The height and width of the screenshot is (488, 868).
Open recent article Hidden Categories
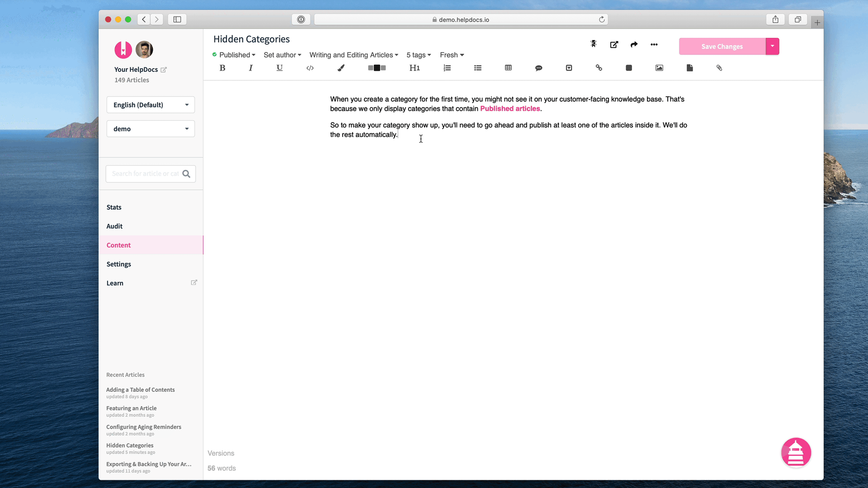[x=130, y=446]
